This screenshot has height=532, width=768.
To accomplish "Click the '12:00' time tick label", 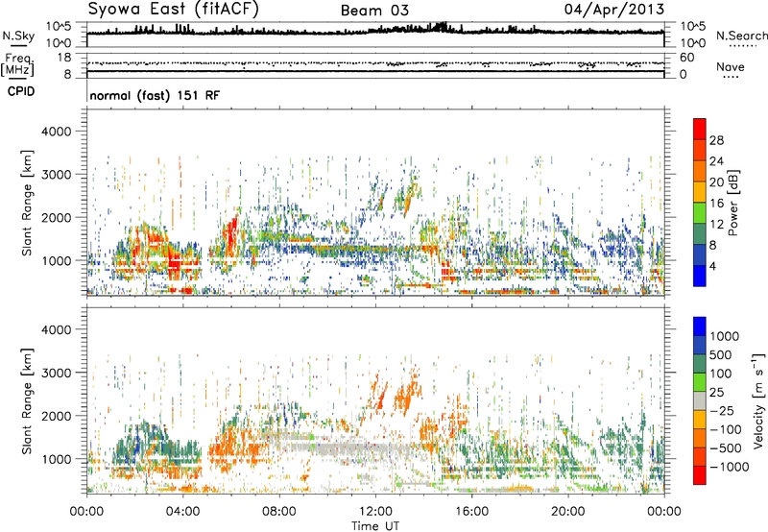I will click(375, 512).
